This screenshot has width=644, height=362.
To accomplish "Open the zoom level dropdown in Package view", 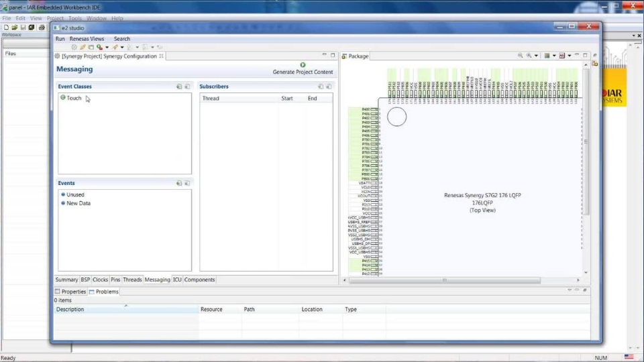I will [x=536, y=56].
